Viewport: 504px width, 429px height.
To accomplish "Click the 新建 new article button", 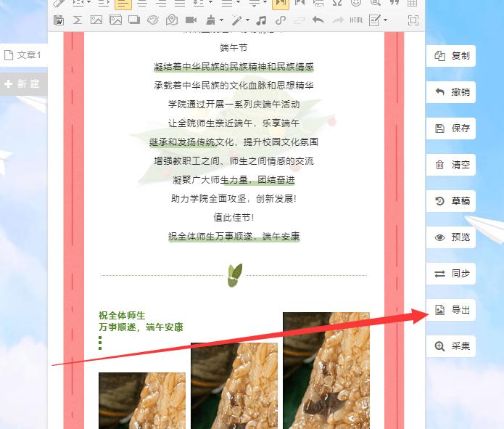I will click(24, 84).
